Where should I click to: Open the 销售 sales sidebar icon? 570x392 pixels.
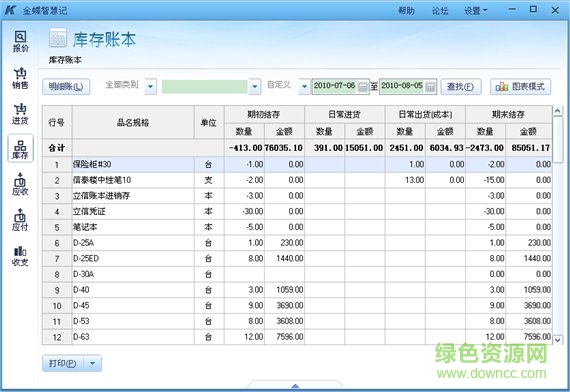(x=20, y=78)
